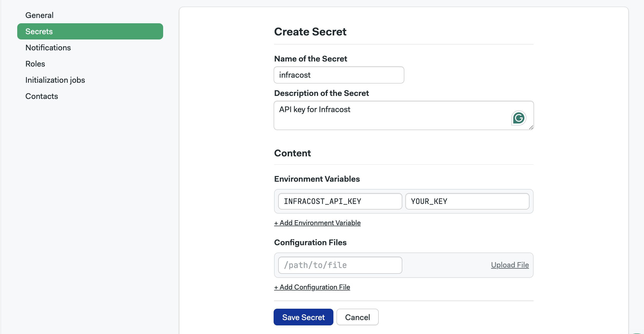Click the Grammarly icon in description box
644x334 pixels.
pyautogui.click(x=519, y=118)
